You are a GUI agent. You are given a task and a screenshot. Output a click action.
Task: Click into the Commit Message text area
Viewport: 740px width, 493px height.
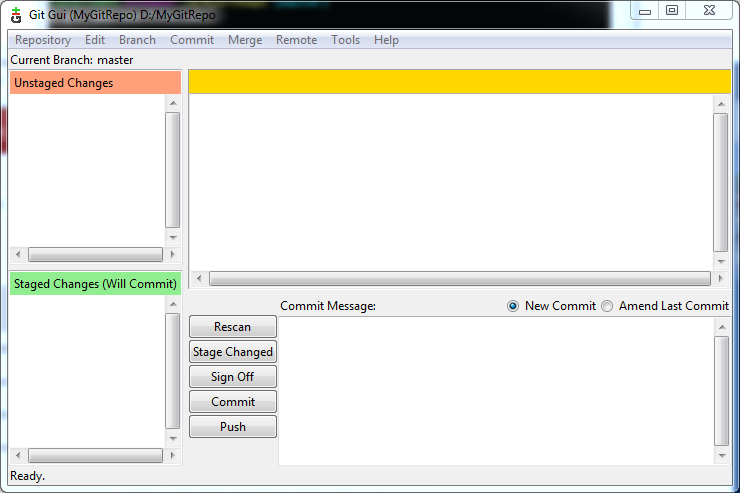pos(496,391)
